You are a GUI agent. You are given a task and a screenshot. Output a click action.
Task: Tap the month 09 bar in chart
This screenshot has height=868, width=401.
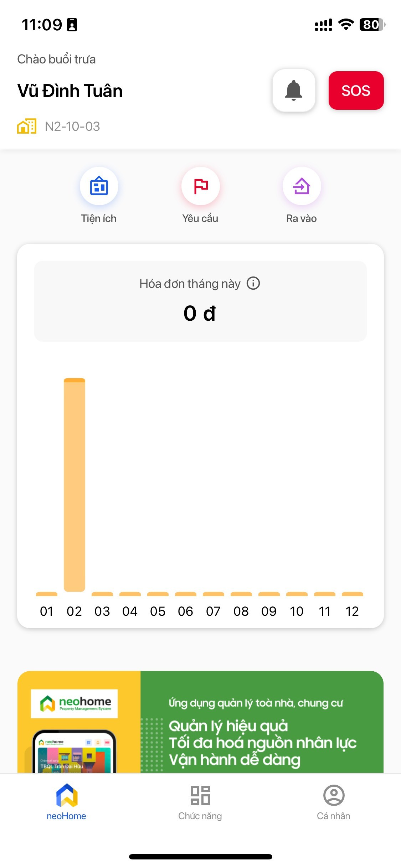click(x=269, y=594)
